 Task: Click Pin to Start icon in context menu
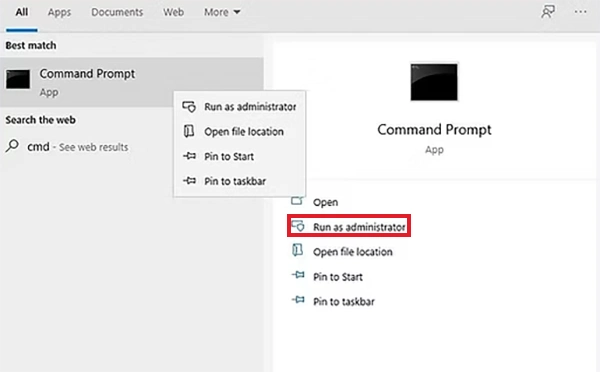(x=189, y=156)
